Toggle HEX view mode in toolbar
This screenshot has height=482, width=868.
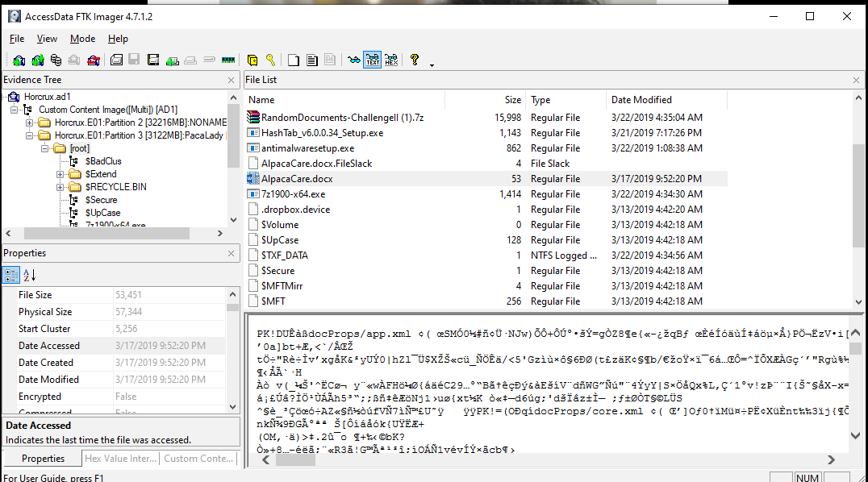coord(391,60)
